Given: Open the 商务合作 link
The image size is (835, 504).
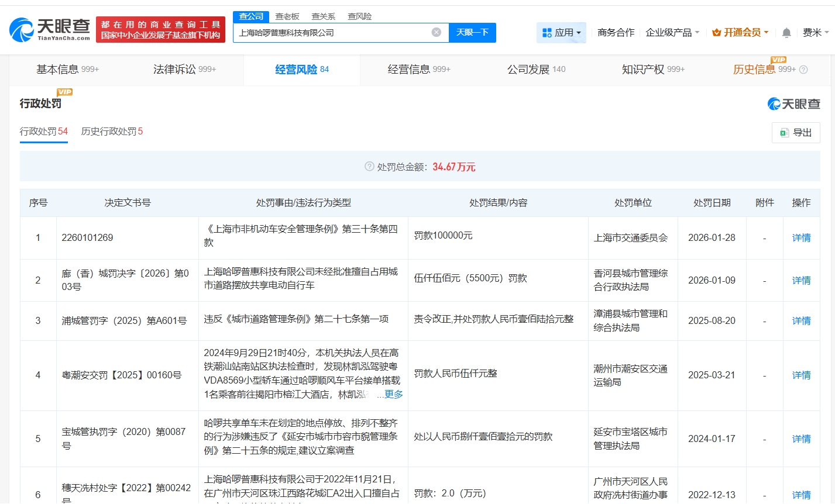Looking at the screenshot, I should [616, 33].
